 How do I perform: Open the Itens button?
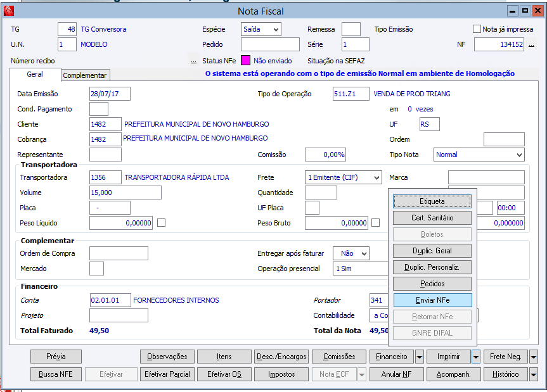(224, 357)
